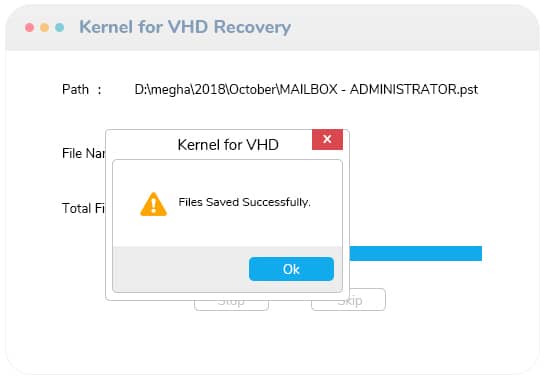This screenshot has width=545, height=380.
Task: Click the partially hidden Stop button
Action: pos(231,305)
